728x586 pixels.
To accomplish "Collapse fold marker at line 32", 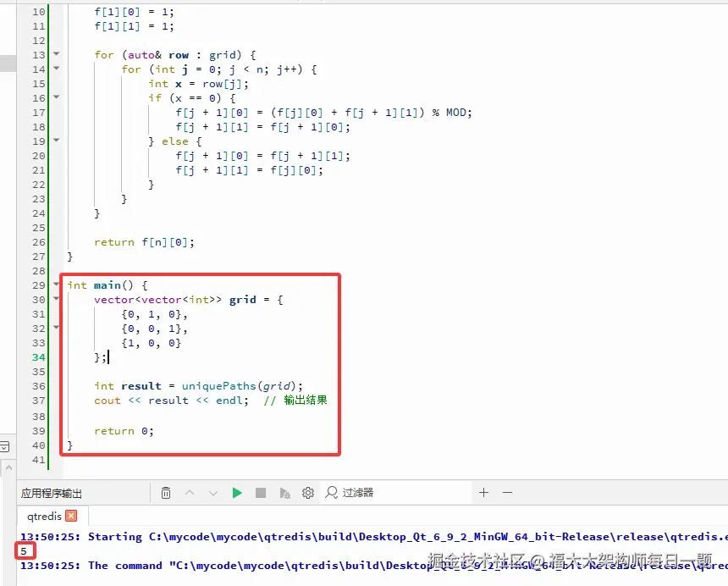I will click(57, 328).
